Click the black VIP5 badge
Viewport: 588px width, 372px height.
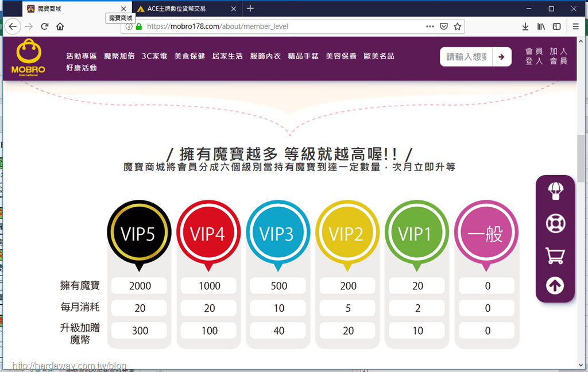(x=139, y=233)
